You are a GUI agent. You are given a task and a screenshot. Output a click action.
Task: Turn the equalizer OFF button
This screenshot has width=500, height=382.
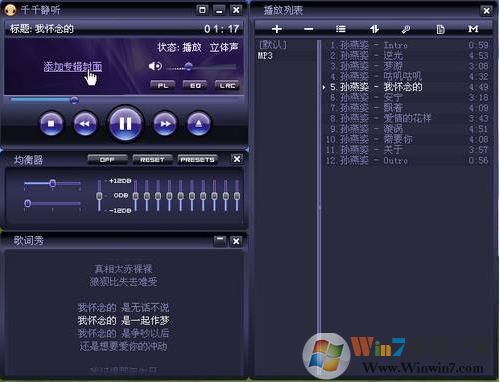click(107, 160)
